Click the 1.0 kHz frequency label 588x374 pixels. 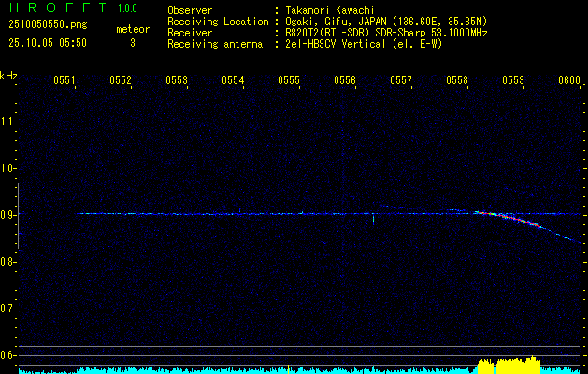click(x=7, y=168)
